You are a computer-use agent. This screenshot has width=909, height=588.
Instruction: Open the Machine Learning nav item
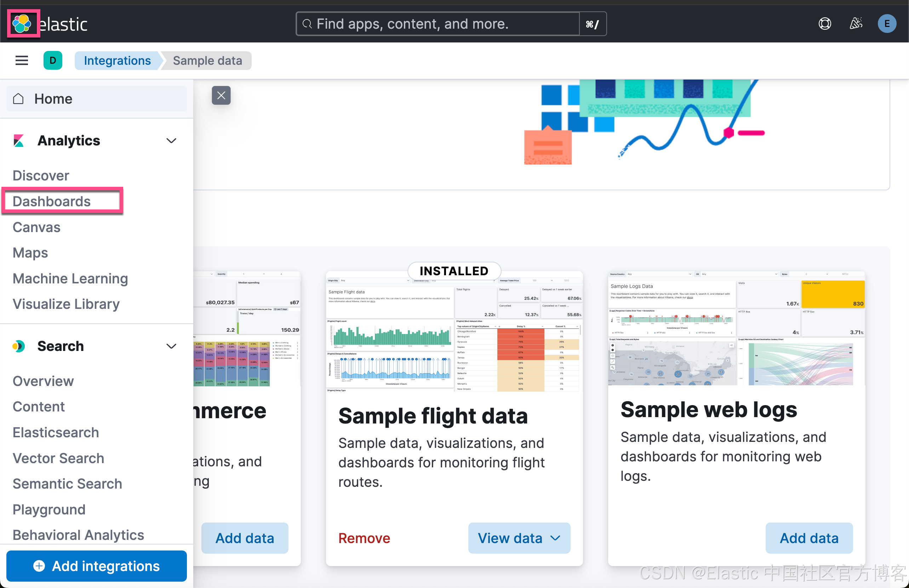click(x=70, y=278)
